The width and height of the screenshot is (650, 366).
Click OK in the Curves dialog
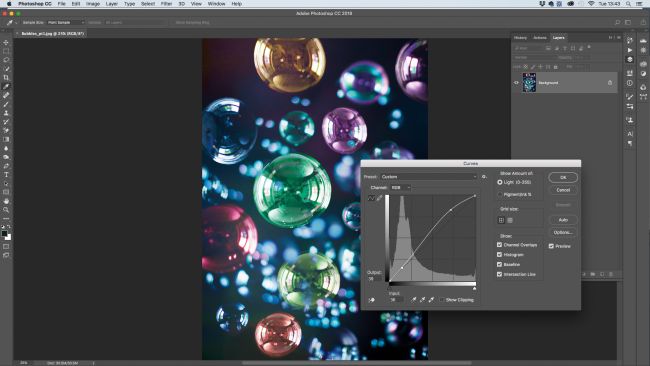563,177
